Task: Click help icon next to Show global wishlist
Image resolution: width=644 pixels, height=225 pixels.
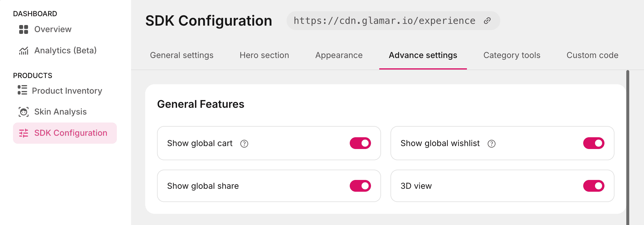Action: (491, 144)
